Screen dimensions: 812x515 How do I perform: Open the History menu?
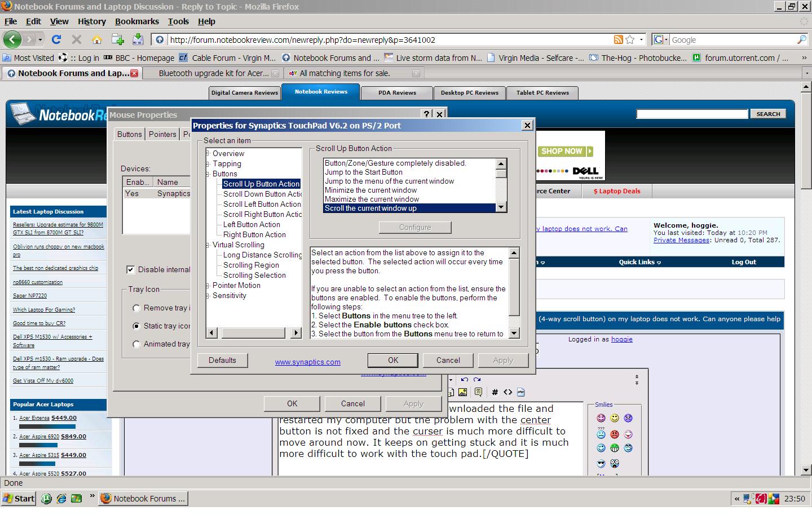[91, 21]
